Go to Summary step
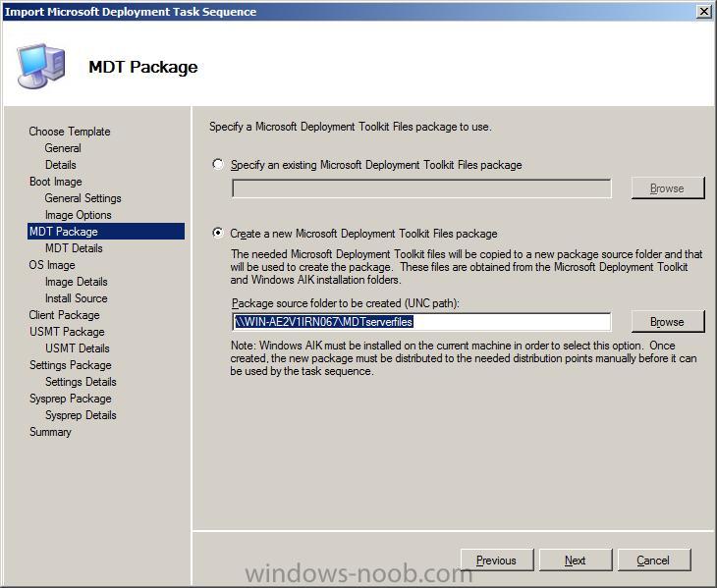717x588 pixels. pyautogui.click(x=50, y=432)
